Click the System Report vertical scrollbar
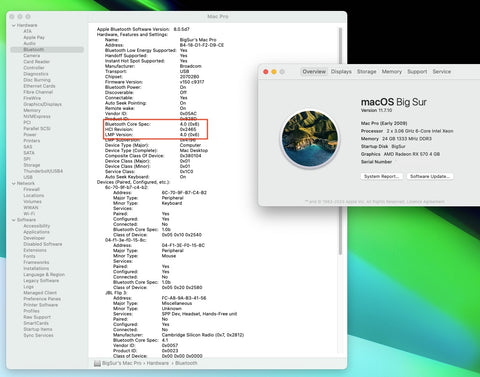 (340, 140)
